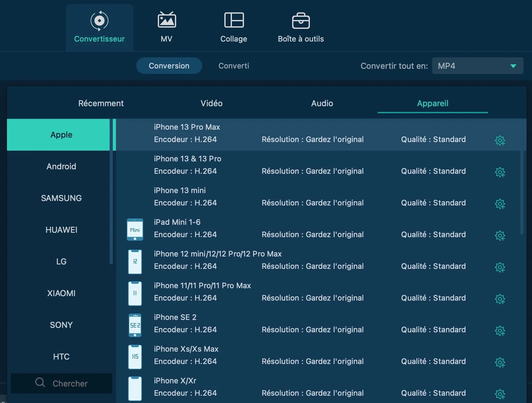This screenshot has height=403, width=532.
Task: Select the Conversion pill button
Action: point(169,66)
